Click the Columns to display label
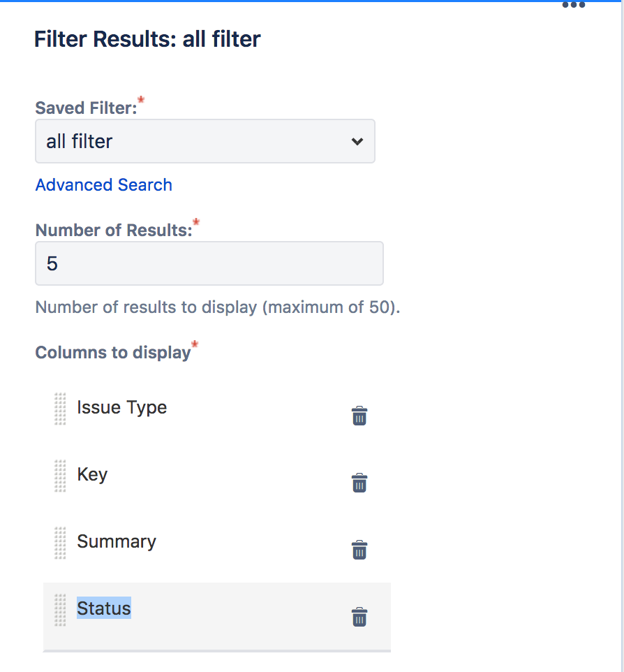624x672 pixels. click(112, 352)
